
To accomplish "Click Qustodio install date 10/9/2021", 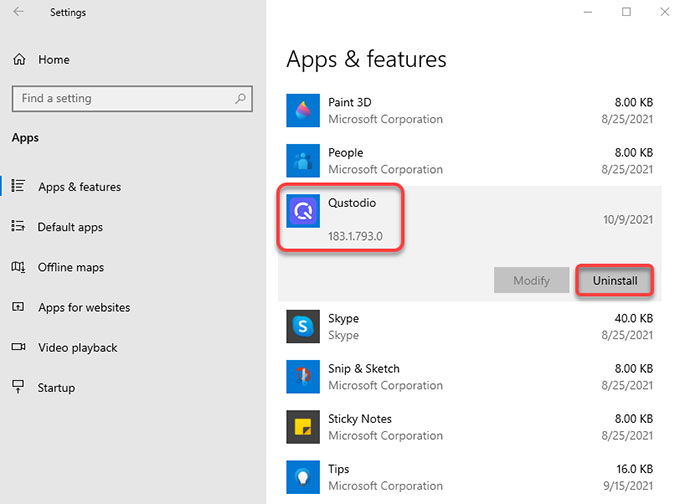I will pos(628,219).
